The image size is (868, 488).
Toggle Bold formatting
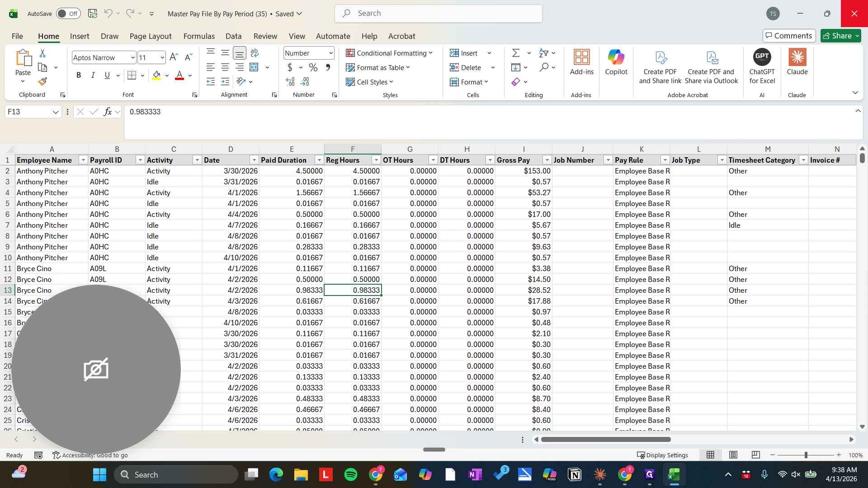79,75
